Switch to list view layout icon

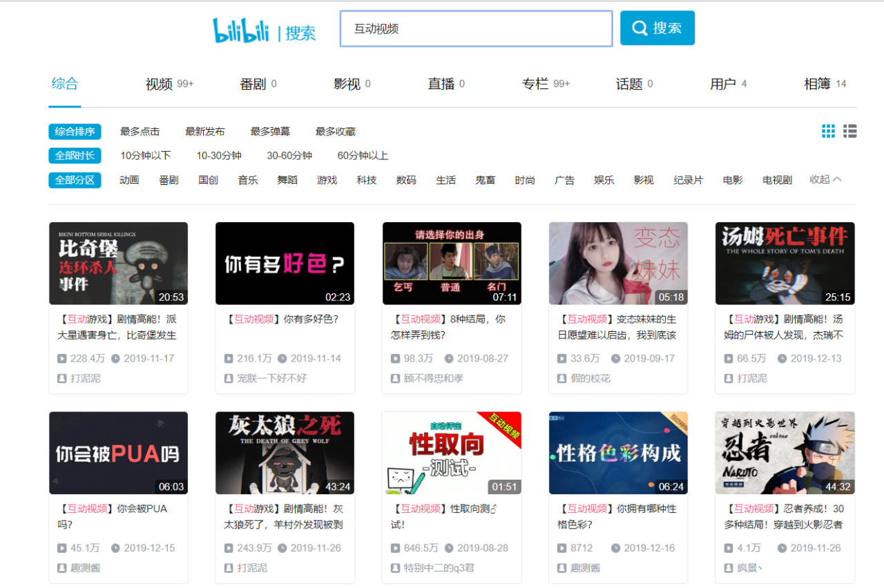coord(850,131)
